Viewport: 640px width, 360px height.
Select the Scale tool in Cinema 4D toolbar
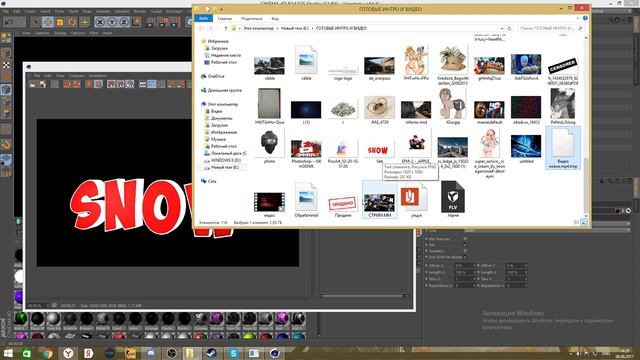(60, 22)
